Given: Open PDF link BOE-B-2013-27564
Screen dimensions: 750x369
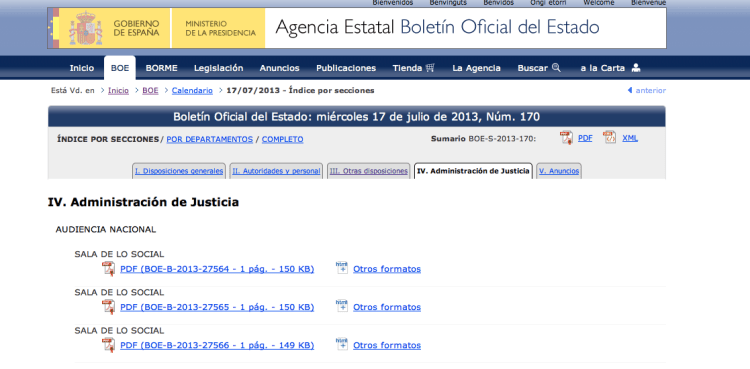Looking at the screenshot, I should [x=217, y=269].
